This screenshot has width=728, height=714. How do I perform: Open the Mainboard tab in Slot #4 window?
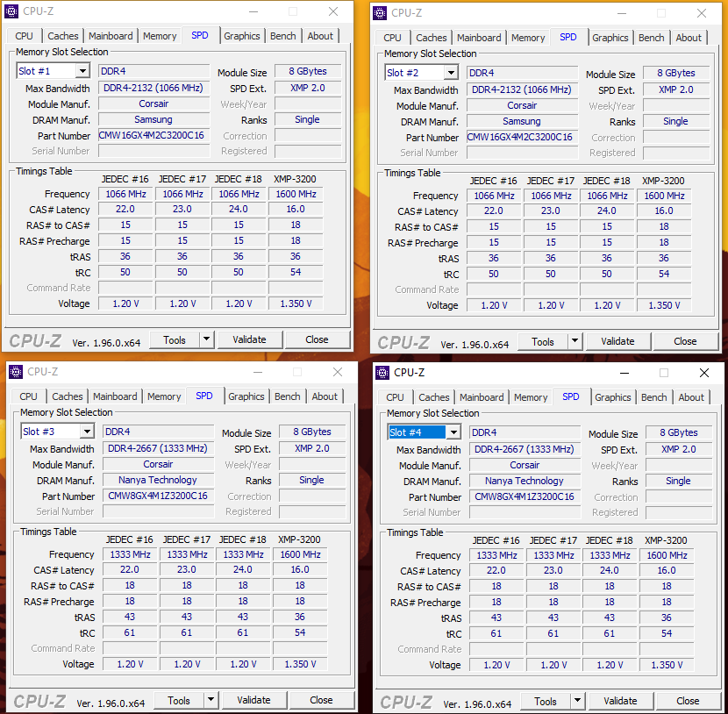[x=482, y=398]
